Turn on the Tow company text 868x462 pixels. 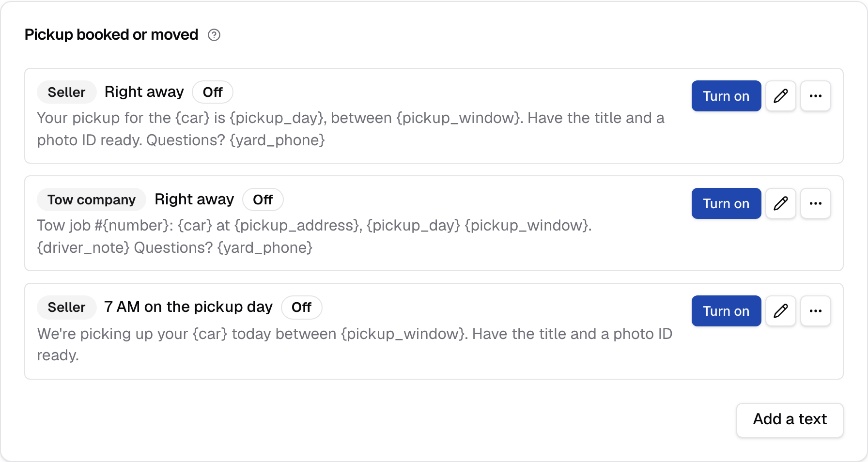tap(726, 203)
